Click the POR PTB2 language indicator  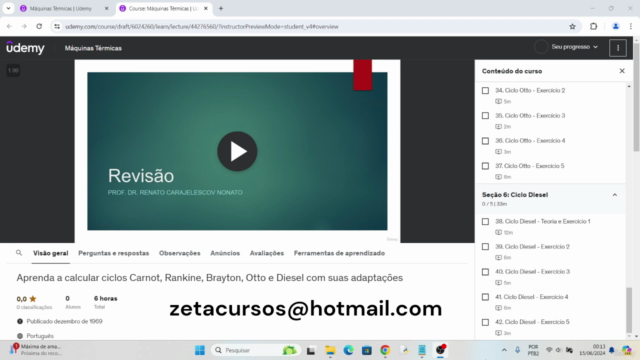533,350
